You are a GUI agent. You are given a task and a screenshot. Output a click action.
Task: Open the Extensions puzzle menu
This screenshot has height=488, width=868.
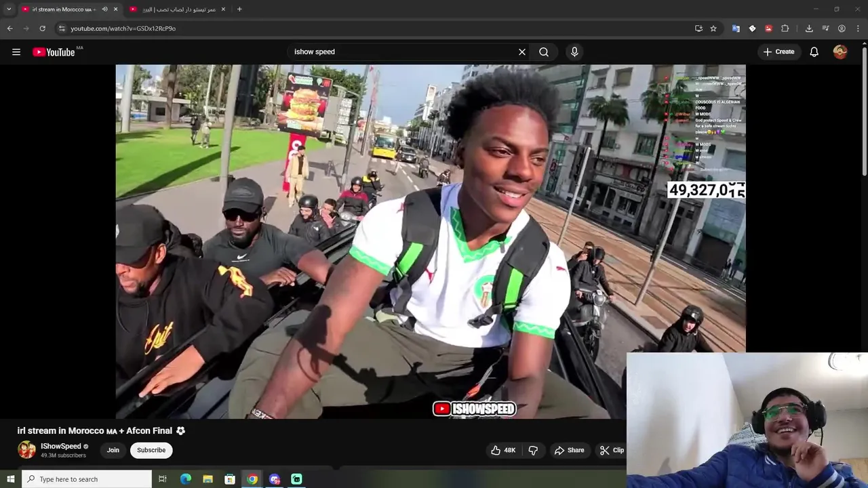click(x=785, y=28)
